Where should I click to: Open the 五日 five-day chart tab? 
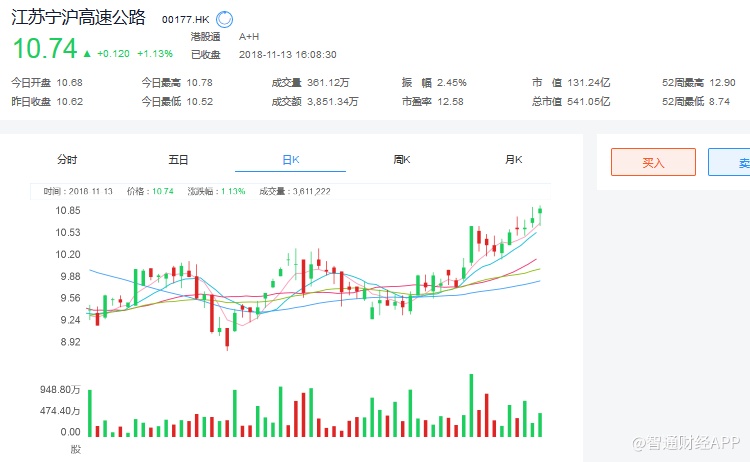click(x=178, y=160)
